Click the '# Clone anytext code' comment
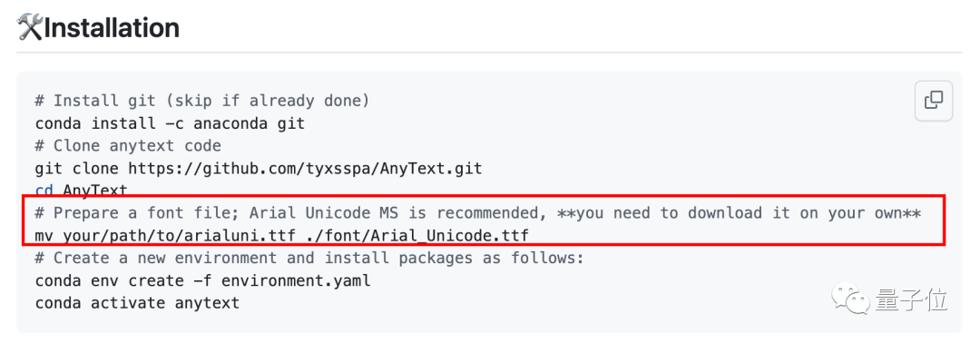980x343 pixels. click(x=128, y=146)
